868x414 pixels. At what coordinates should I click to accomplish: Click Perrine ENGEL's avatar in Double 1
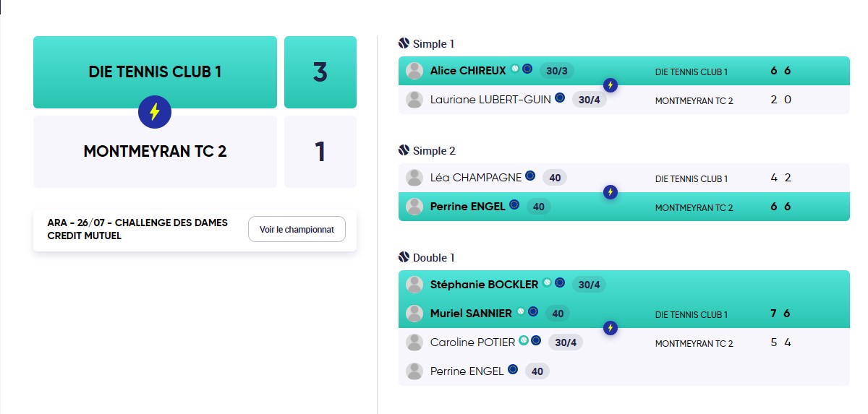coord(414,371)
